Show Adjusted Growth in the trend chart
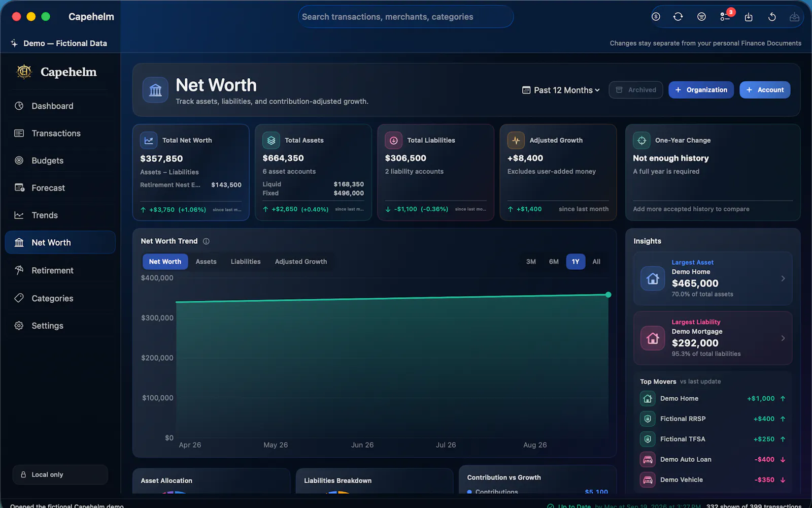The image size is (812, 508). pyautogui.click(x=301, y=262)
